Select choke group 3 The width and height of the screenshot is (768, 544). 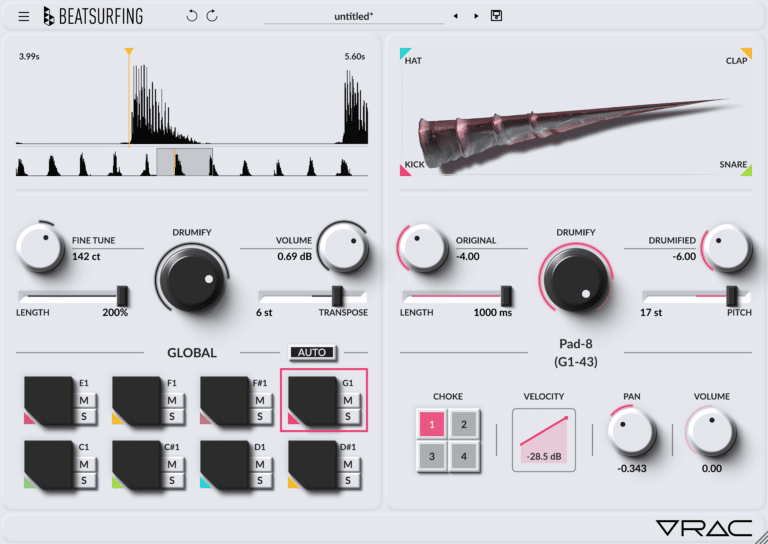click(x=432, y=456)
